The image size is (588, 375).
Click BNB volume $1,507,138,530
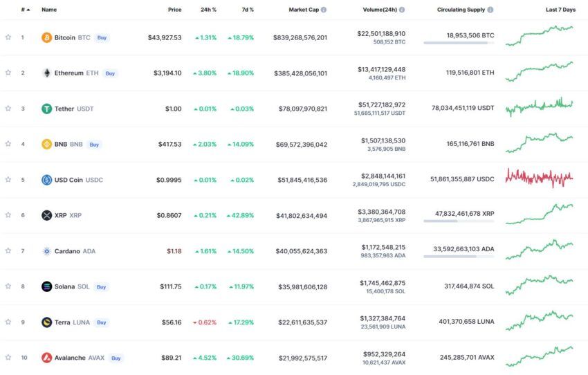(383, 140)
